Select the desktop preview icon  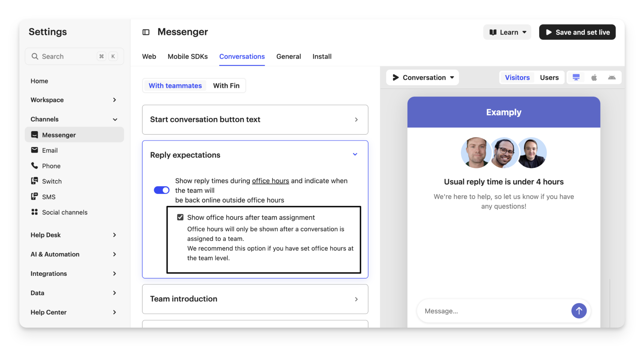click(x=576, y=78)
